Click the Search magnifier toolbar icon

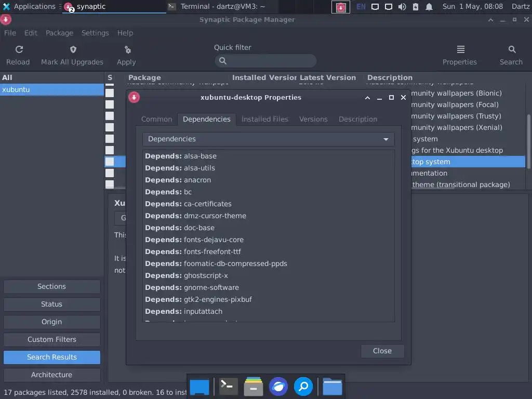click(x=512, y=49)
